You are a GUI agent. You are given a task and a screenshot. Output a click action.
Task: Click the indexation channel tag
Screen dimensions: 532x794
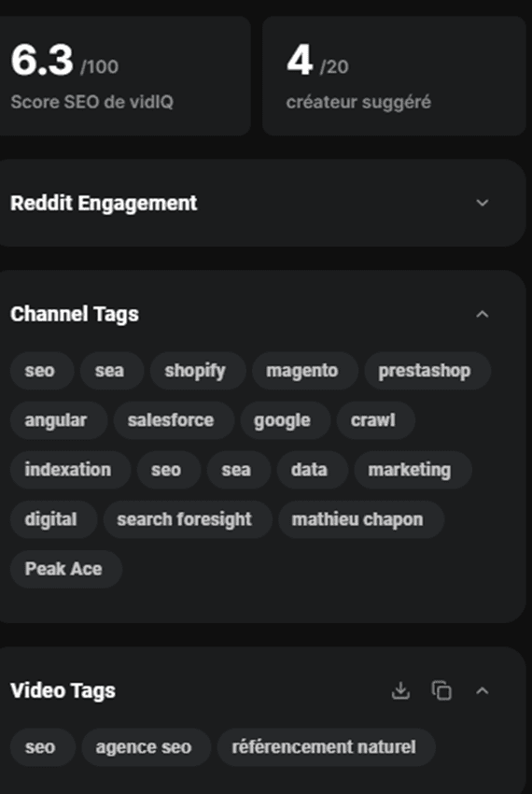click(70, 470)
